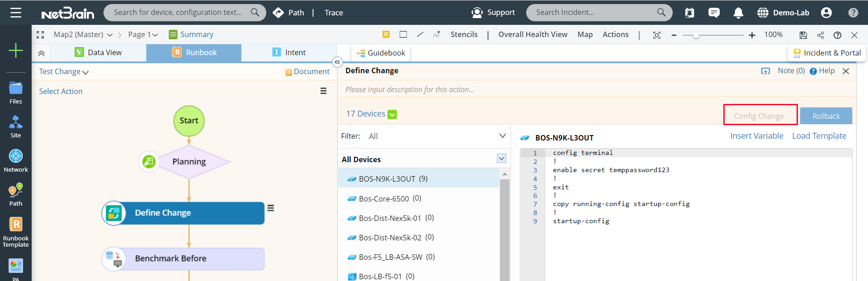The width and height of the screenshot is (868, 281).
Task: Toggle the 17 Devices green checkbox
Action: [x=392, y=114]
